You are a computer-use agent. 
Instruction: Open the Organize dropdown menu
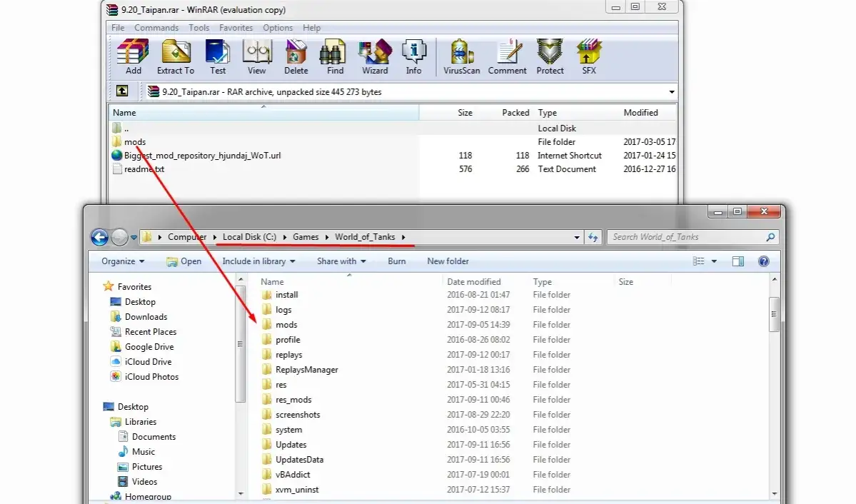(123, 261)
